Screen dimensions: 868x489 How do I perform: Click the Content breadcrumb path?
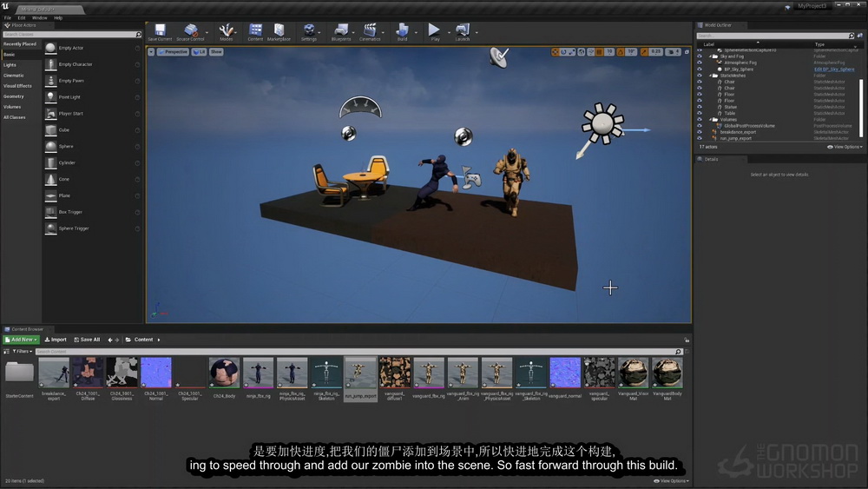coord(143,340)
